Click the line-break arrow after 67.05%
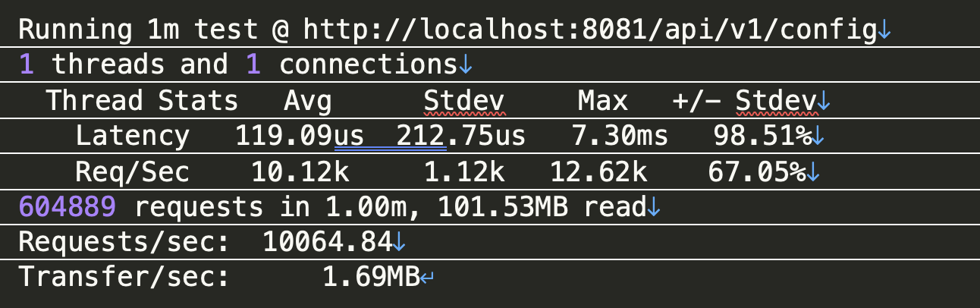Image resolution: width=980 pixels, height=308 pixels. click(813, 173)
